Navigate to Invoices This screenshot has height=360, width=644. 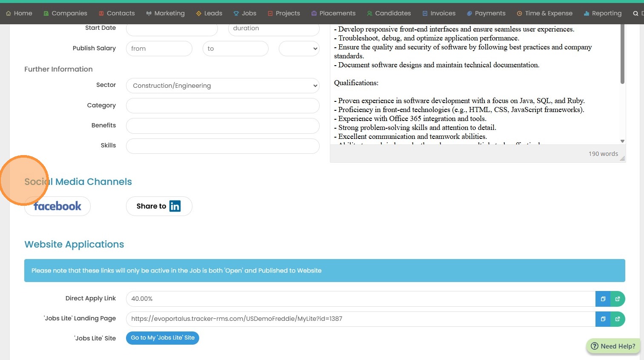click(439, 14)
